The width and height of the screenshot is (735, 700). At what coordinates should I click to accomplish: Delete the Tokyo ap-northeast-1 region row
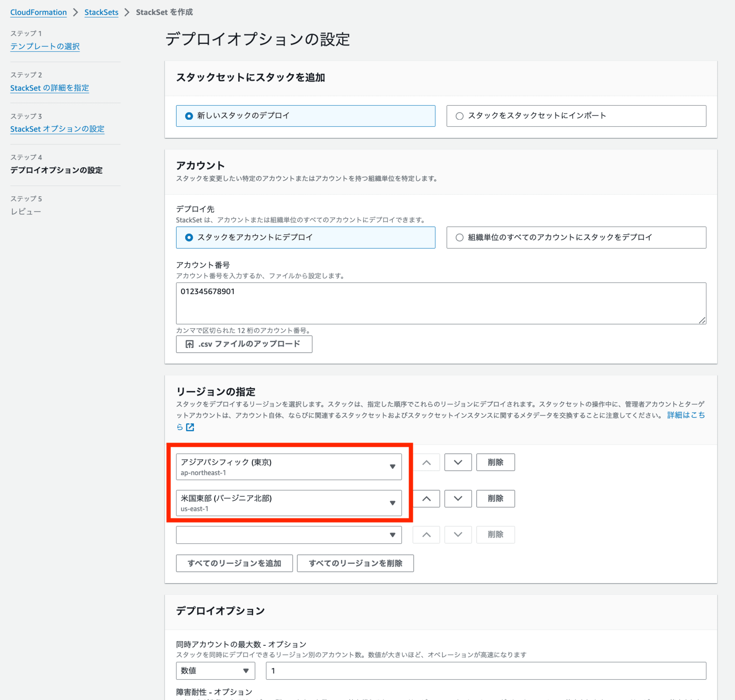[x=495, y=462]
